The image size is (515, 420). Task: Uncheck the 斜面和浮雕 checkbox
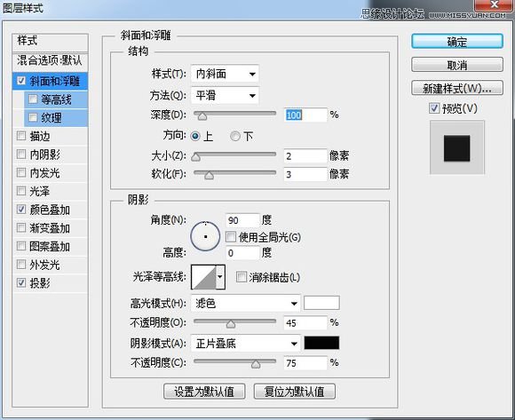pos(21,81)
